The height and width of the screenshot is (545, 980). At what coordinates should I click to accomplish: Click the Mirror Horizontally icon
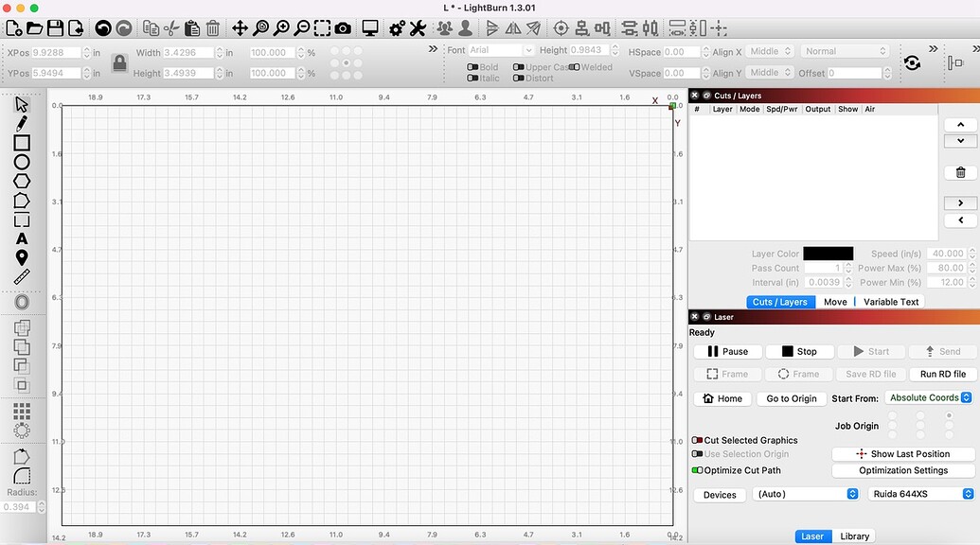[x=512, y=27]
